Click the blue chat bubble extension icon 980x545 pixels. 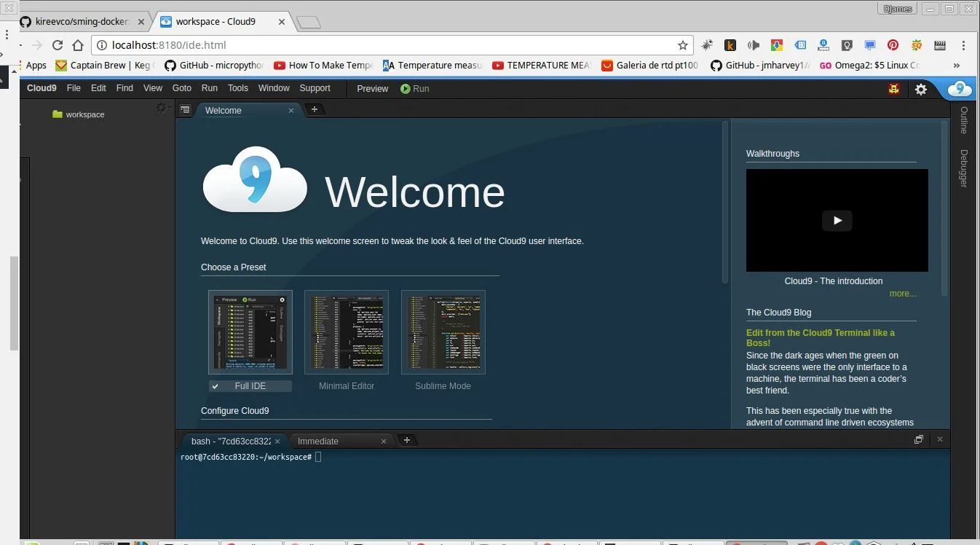870,45
